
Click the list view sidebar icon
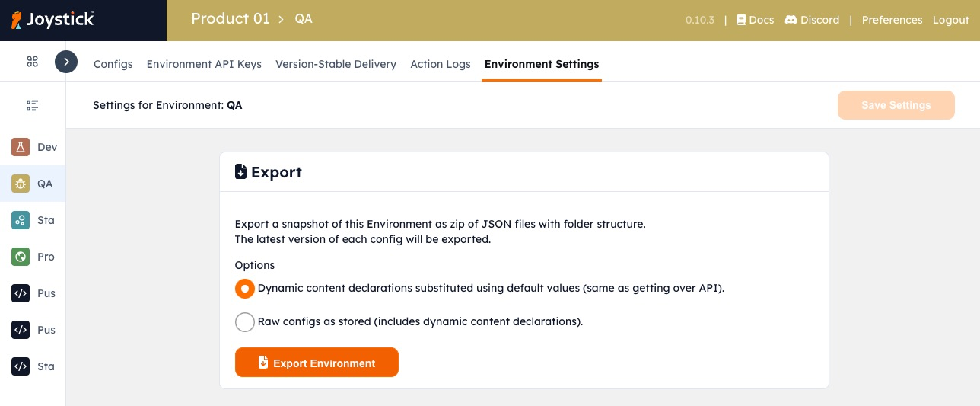[32, 105]
